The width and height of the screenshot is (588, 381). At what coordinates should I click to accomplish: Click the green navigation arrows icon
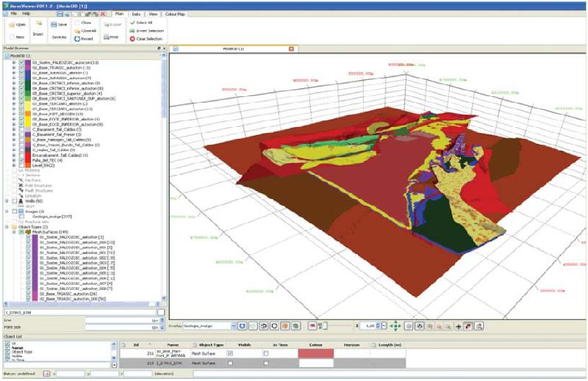[395, 324]
